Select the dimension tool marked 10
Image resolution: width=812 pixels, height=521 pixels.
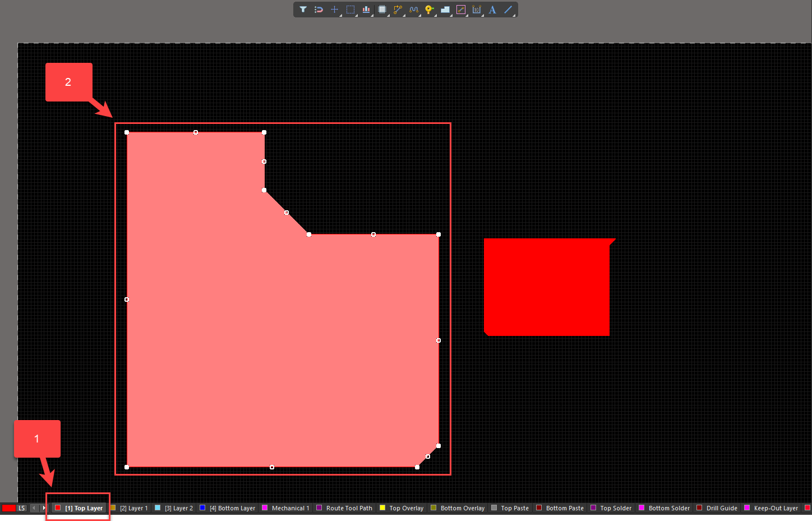pyautogui.click(x=476, y=10)
